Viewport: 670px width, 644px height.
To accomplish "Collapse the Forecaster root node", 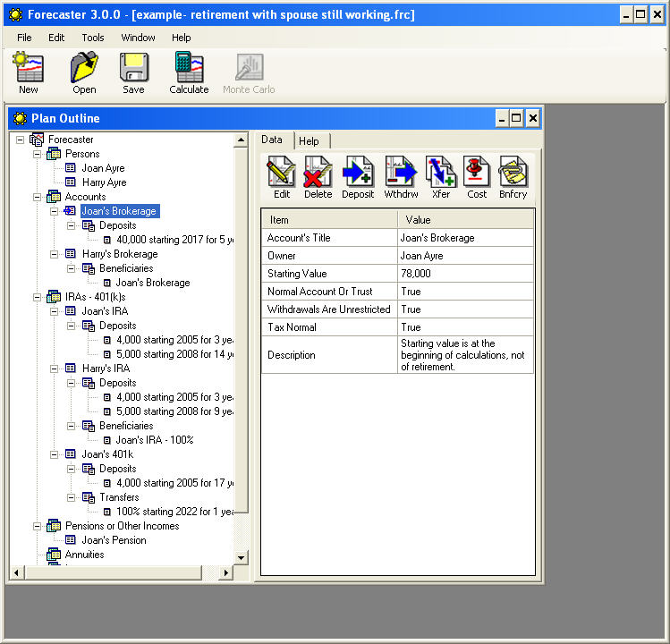I will tap(20, 140).
